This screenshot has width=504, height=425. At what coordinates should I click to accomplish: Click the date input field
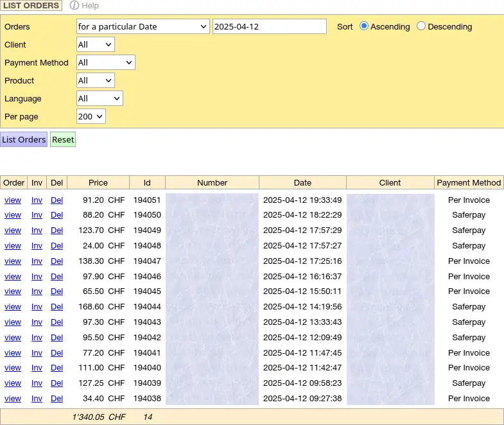click(x=269, y=26)
